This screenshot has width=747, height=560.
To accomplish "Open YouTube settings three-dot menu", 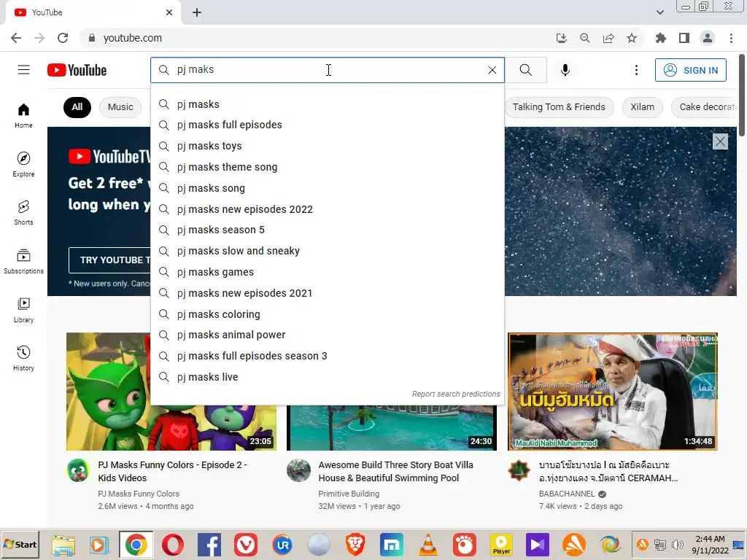I will pyautogui.click(x=636, y=70).
